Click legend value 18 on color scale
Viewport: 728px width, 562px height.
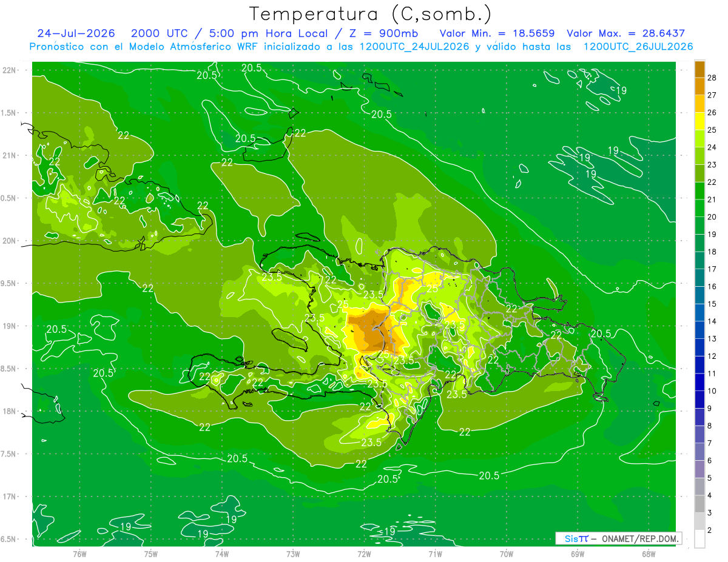(712, 252)
